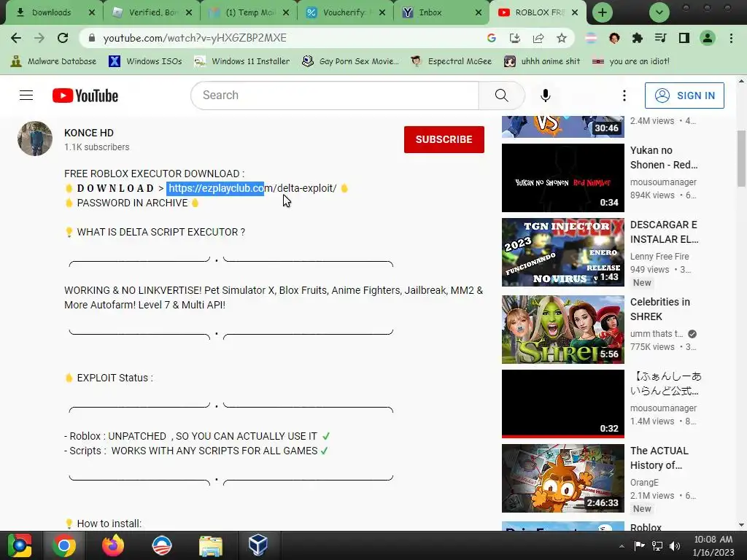
Task: Open the Windows ISOs bookmark
Action: point(145,61)
